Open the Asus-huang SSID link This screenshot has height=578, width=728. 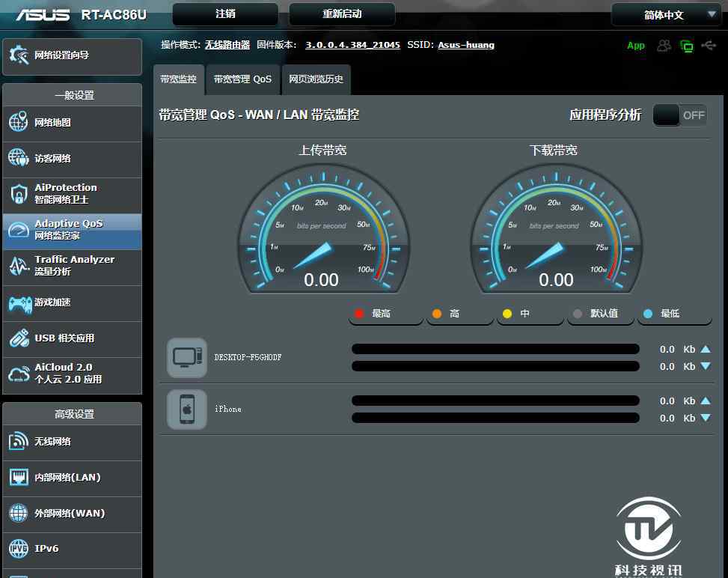click(466, 45)
